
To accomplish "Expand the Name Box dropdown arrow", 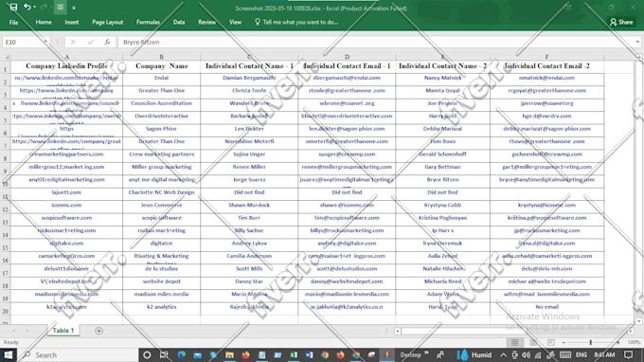I will click(45, 42).
